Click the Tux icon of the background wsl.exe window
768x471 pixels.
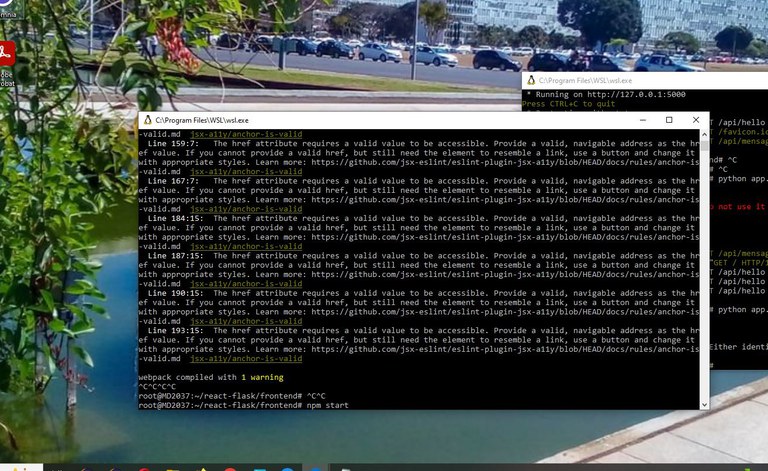[530, 80]
